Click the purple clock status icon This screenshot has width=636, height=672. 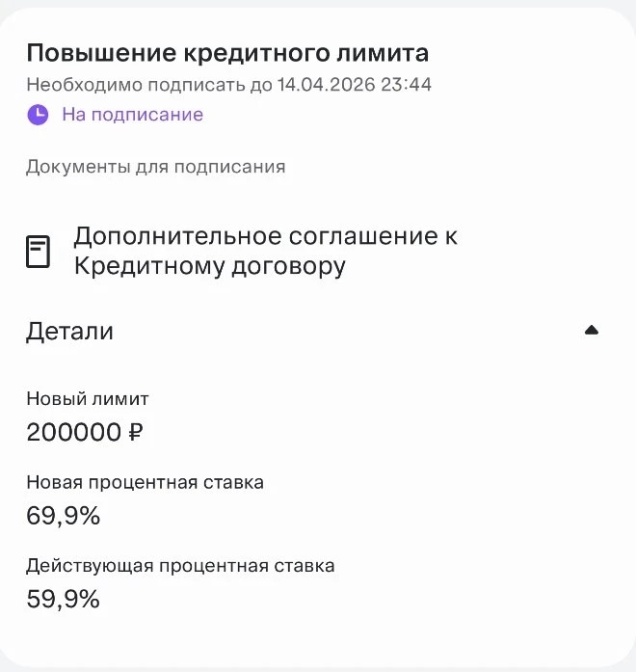[38, 115]
